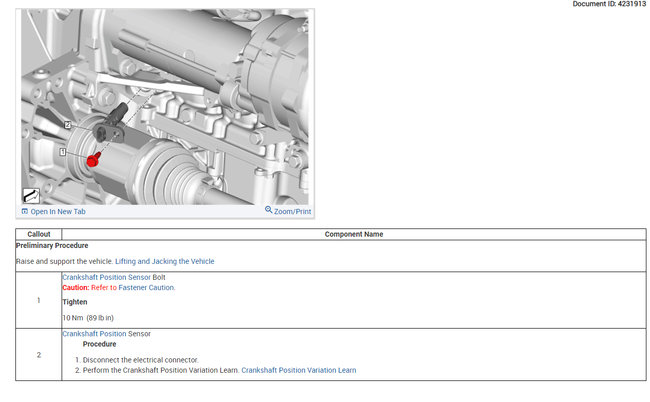
Task: Select the Document ID: 4231913 text
Action: coord(609,4)
